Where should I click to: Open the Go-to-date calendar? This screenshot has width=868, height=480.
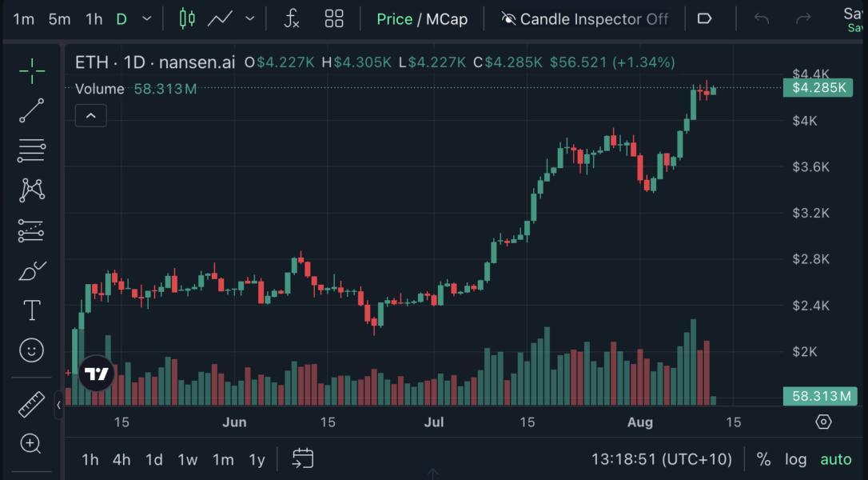302,459
